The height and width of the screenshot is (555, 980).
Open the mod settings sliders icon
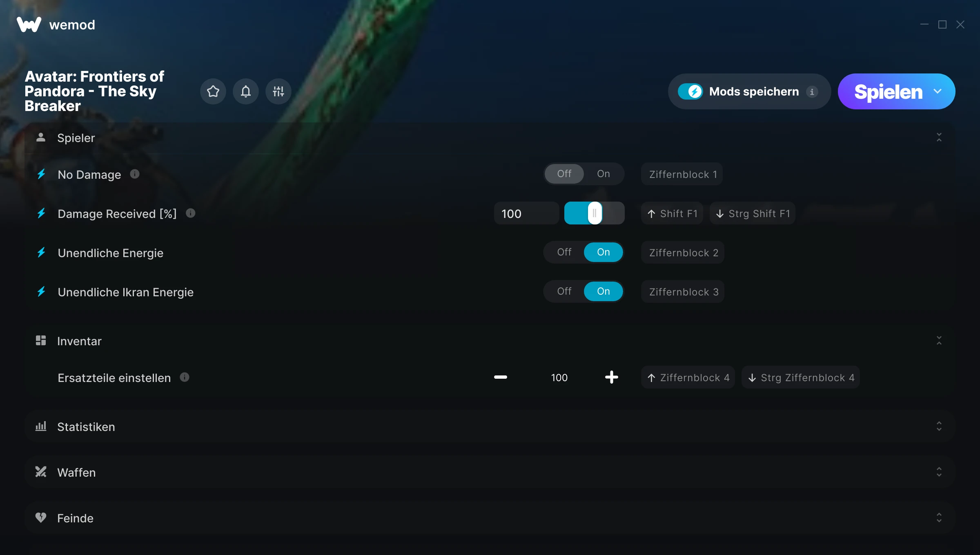pyautogui.click(x=278, y=91)
